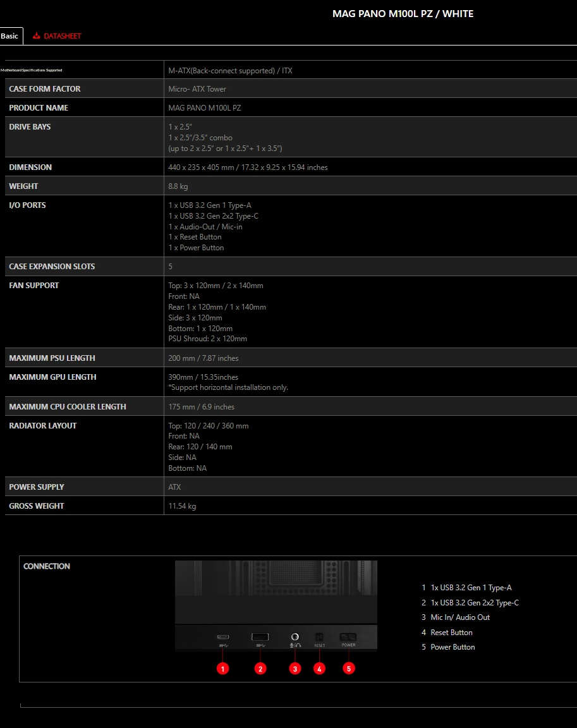Open the Basic specifications tab
This screenshot has width=577, height=728.
(x=9, y=36)
